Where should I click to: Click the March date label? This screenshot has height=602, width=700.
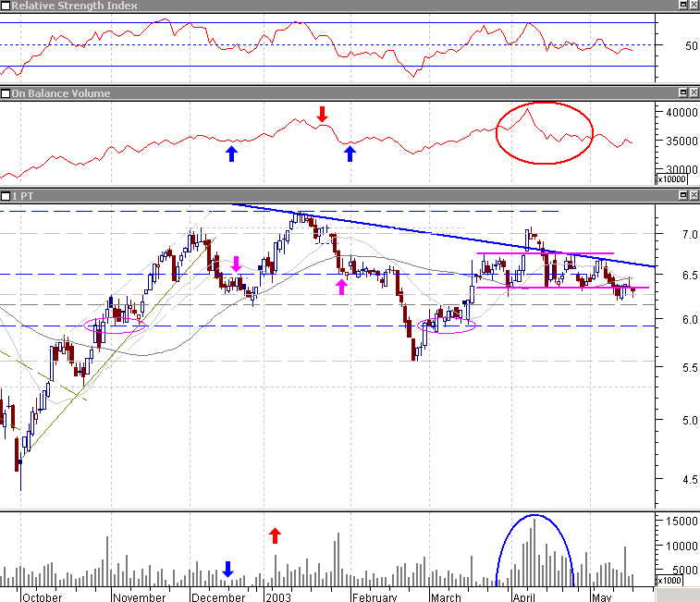pos(446,597)
